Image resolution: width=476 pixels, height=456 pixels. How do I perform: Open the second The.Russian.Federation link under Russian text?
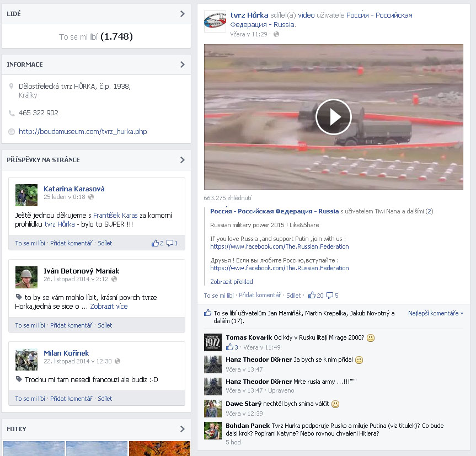pyautogui.click(x=280, y=268)
